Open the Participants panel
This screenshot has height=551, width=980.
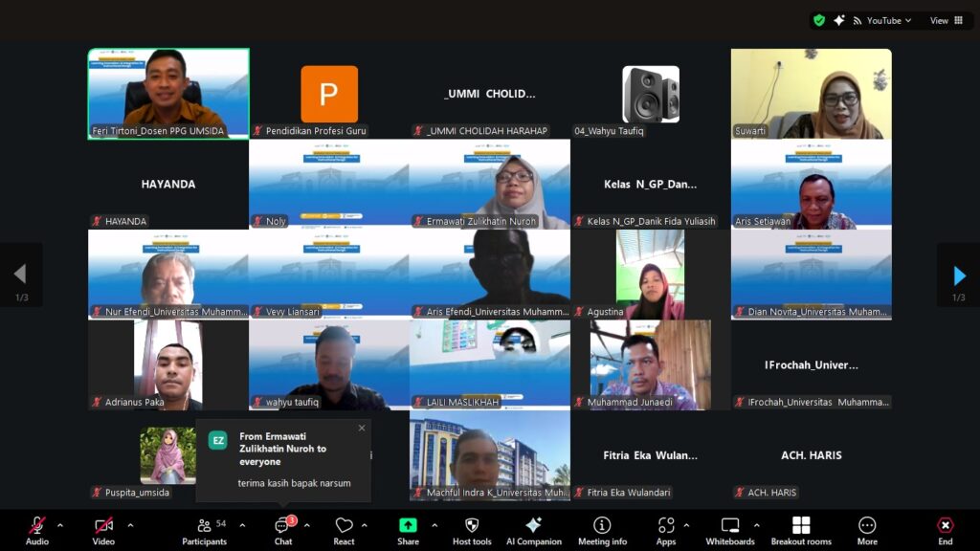(205, 529)
